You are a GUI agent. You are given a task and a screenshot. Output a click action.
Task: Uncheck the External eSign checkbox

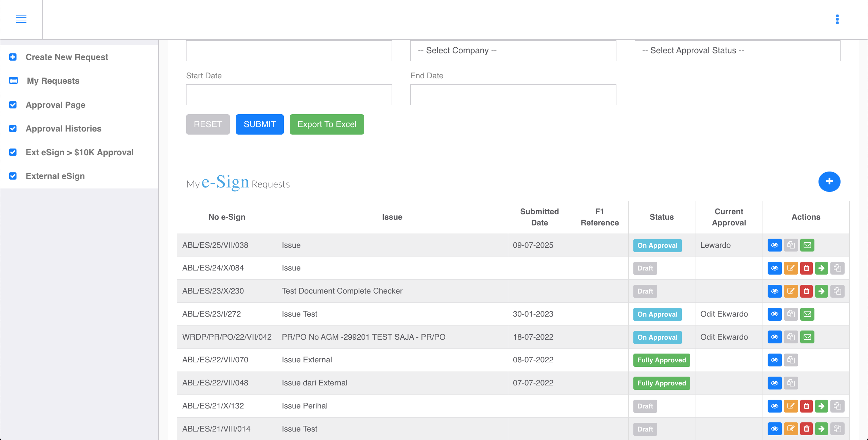point(13,176)
